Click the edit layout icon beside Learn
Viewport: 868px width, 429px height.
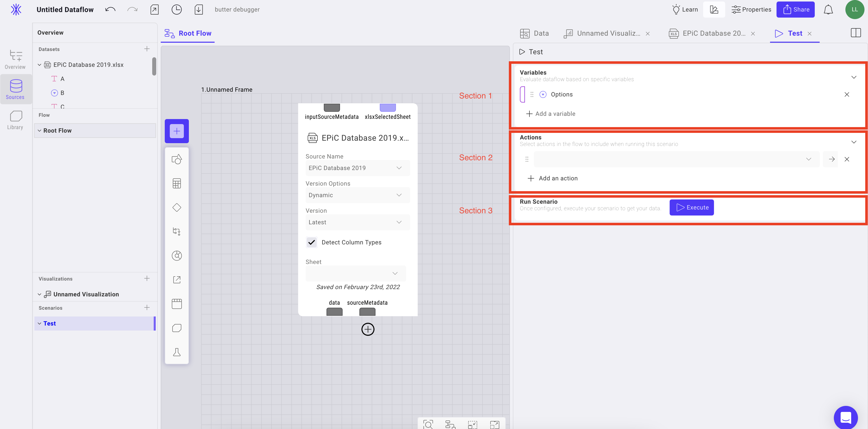[x=714, y=10]
